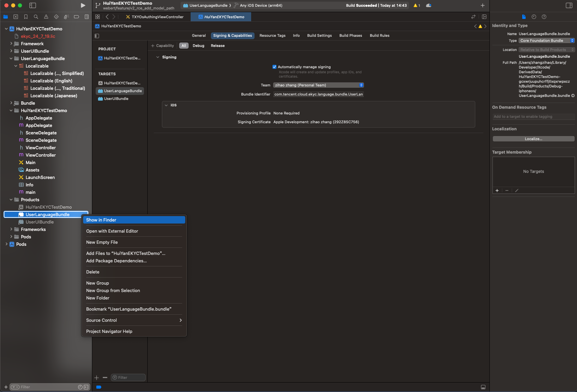Image resolution: width=577 pixels, height=392 pixels.
Task: Open the Type Core Foundation Bundle dropdown
Action: pos(546,41)
